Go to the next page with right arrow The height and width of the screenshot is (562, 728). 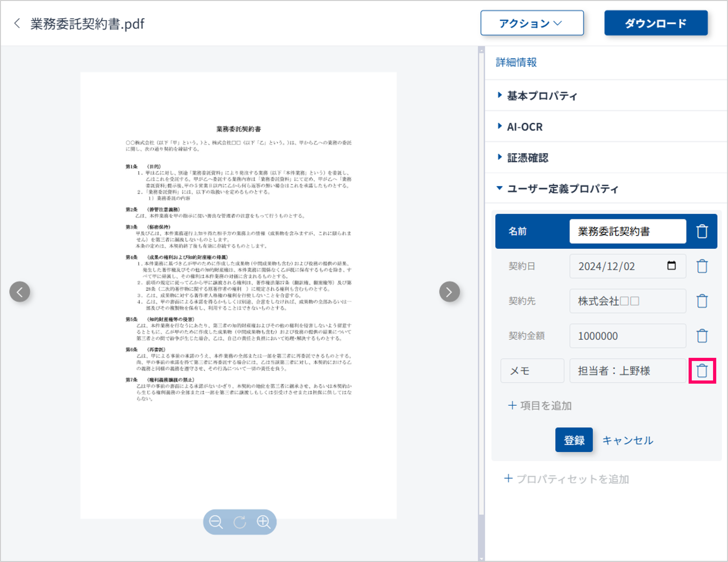pos(449,292)
